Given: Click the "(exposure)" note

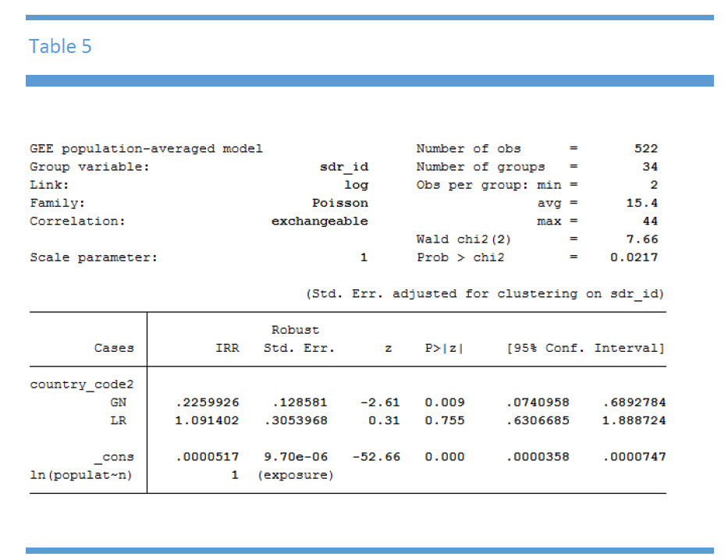Looking at the screenshot, I should 296,475.
